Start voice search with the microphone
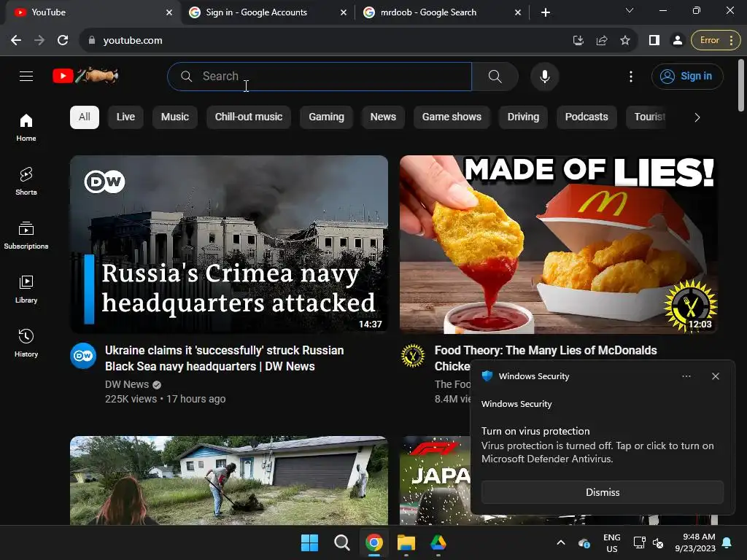 (544, 76)
